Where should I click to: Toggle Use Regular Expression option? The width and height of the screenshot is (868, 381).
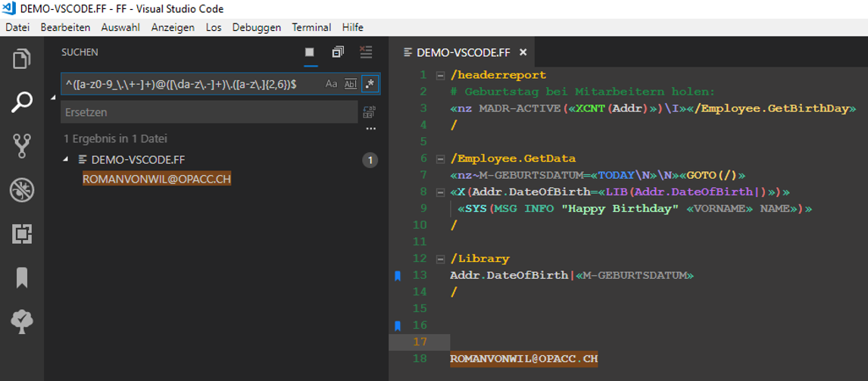(369, 84)
